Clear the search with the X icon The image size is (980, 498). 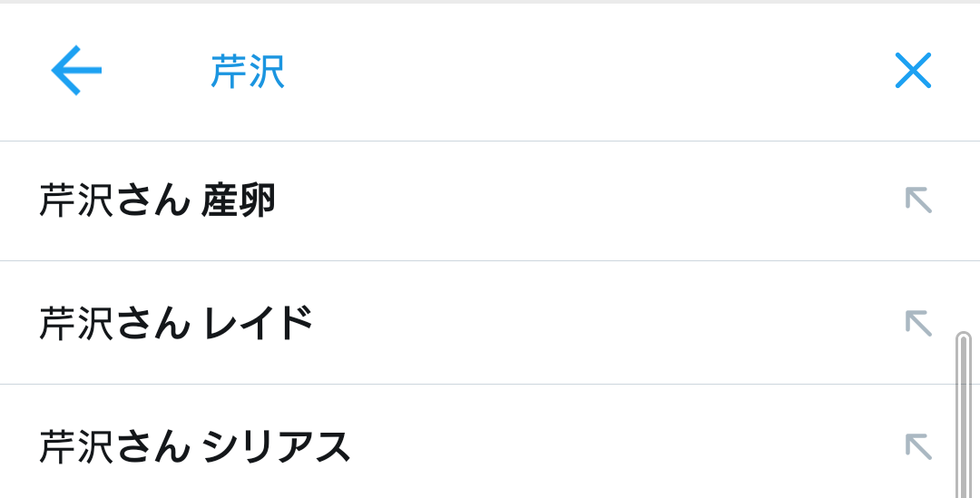pos(913,71)
